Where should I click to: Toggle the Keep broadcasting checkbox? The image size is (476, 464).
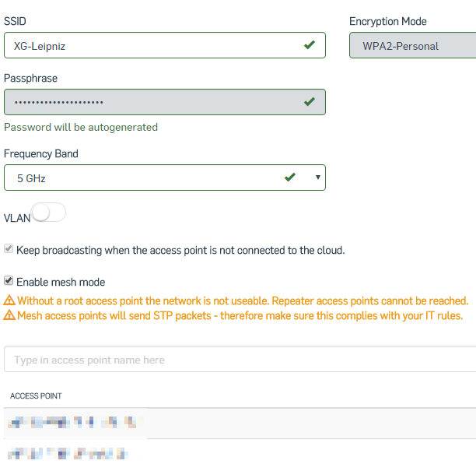pyautogui.click(x=9, y=248)
